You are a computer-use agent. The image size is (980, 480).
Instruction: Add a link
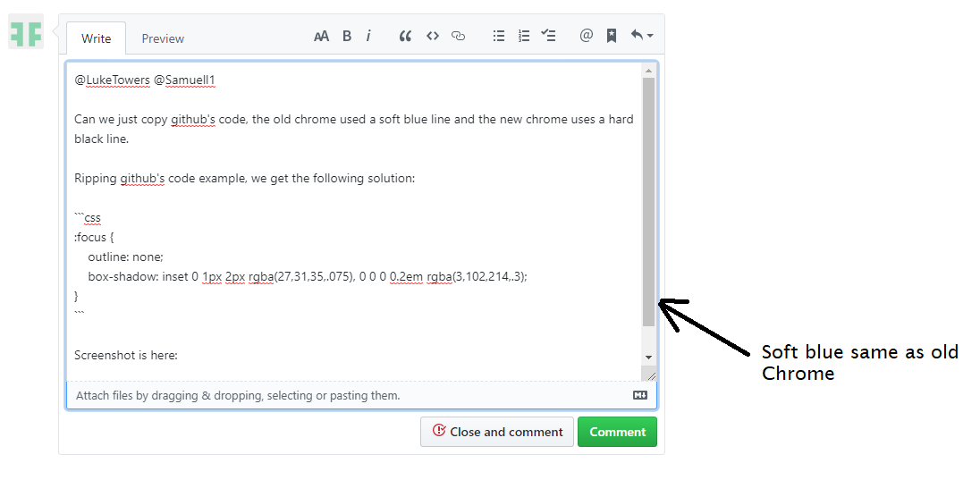click(x=458, y=37)
